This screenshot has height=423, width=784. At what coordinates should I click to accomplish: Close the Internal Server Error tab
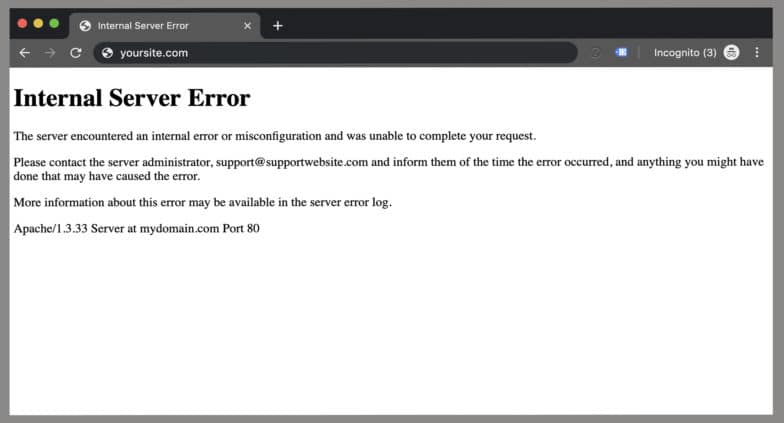click(248, 26)
